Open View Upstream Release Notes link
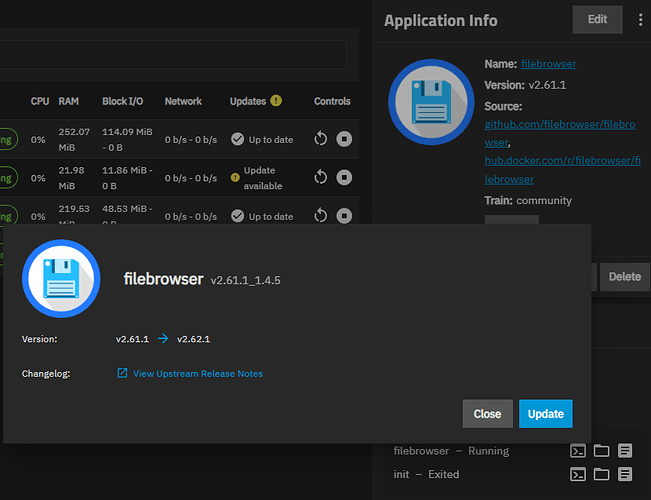 (x=198, y=374)
